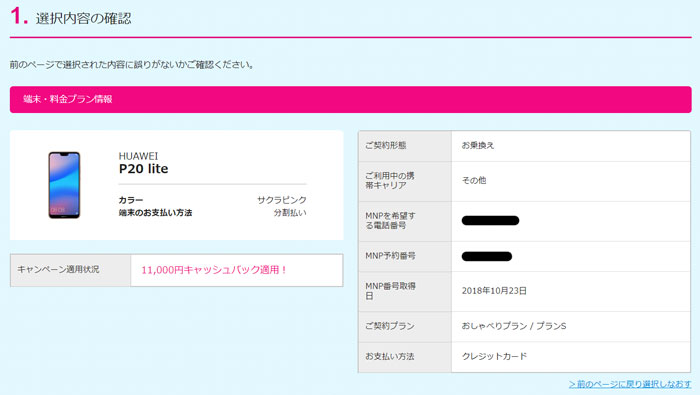This screenshot has width=700, height=395.
Task: Click the P20 lite product name
Action: click(x=143, y=169)
